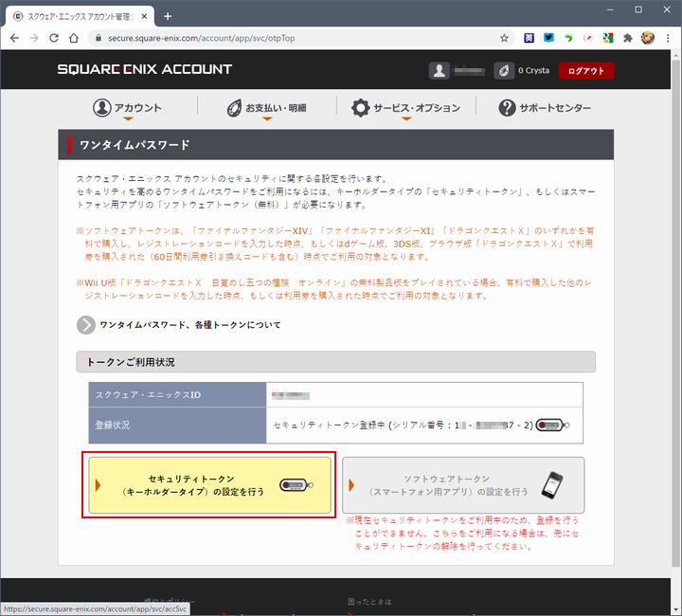682x616 pixels.
Task: Click the token icon beside serial number
Action: tap(552, 425)
